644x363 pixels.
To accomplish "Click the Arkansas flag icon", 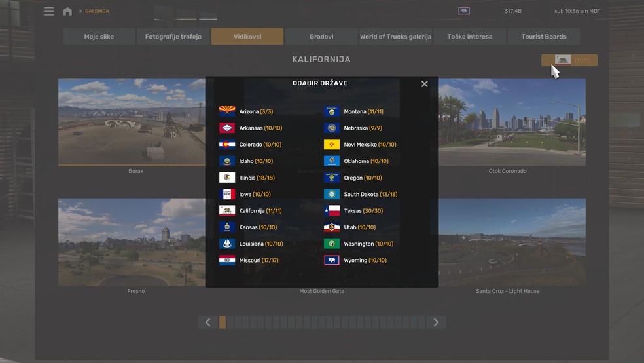I will click(x=227, y=128).
